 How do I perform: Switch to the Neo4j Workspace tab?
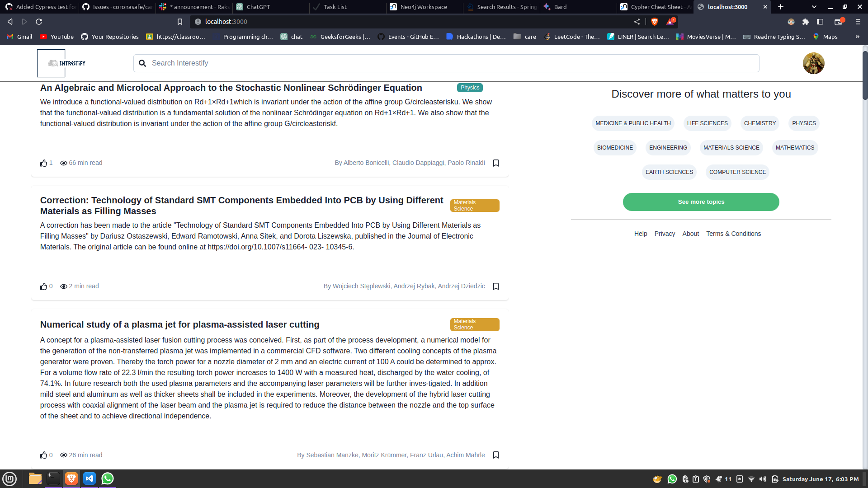tap(423, 7)
